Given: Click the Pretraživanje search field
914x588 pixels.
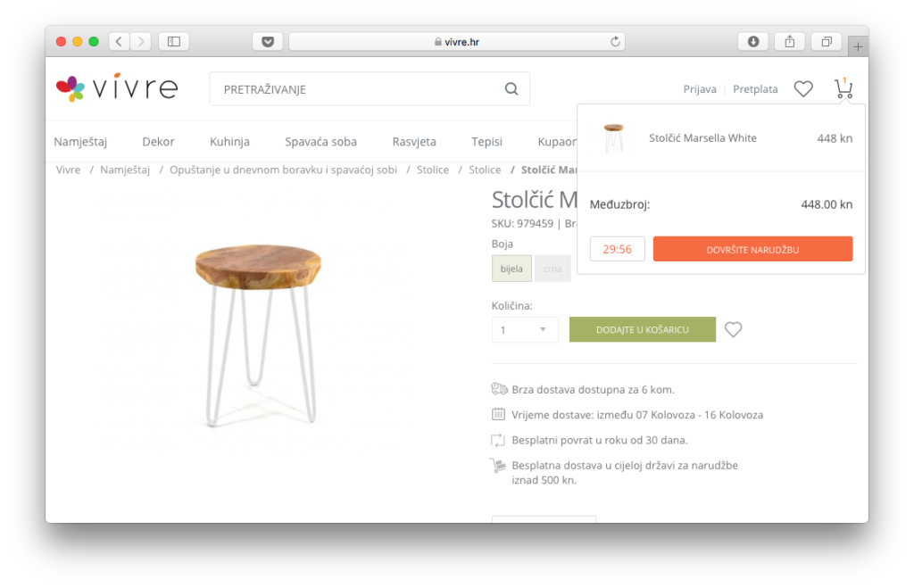Looking at the screenshot, I should pos(357,89).
